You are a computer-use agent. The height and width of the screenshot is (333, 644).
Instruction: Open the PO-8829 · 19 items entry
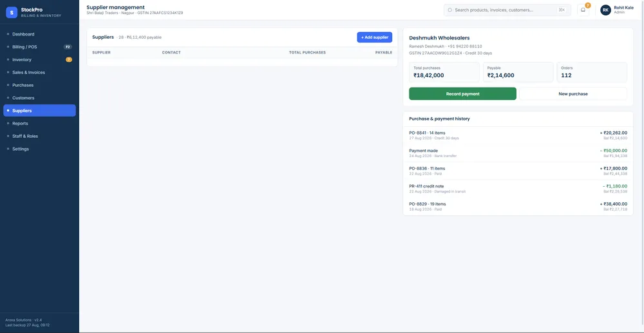click(518, 206)
